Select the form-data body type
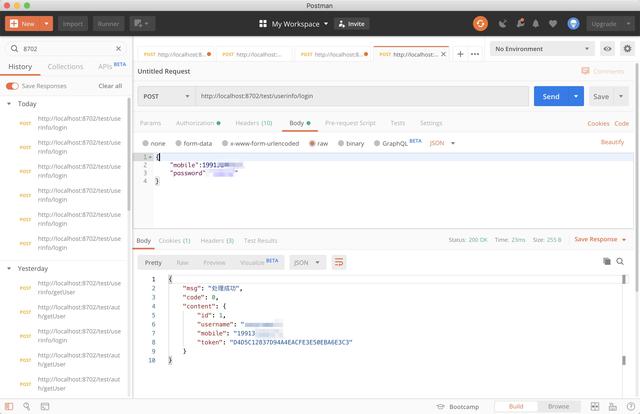 194,143
